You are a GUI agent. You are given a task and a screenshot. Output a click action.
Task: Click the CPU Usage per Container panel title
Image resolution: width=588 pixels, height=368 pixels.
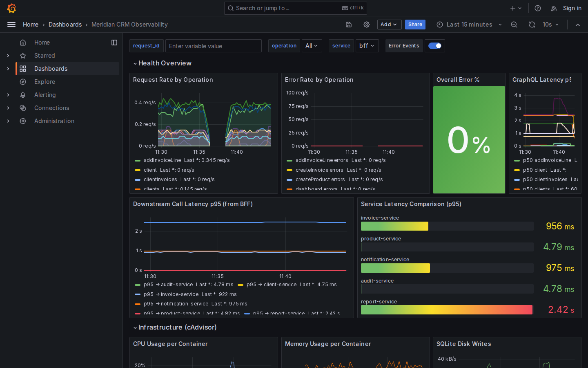(170, 344)
